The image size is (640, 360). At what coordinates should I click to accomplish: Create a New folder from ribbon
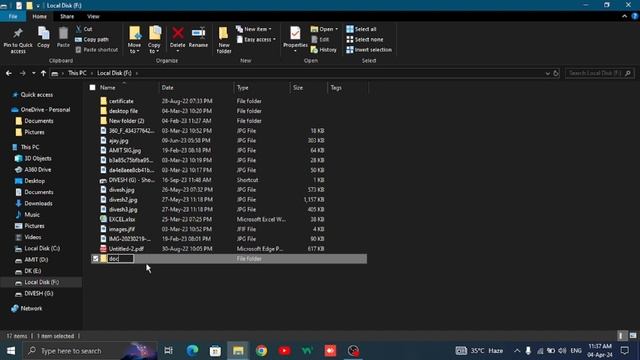[224, 40]
